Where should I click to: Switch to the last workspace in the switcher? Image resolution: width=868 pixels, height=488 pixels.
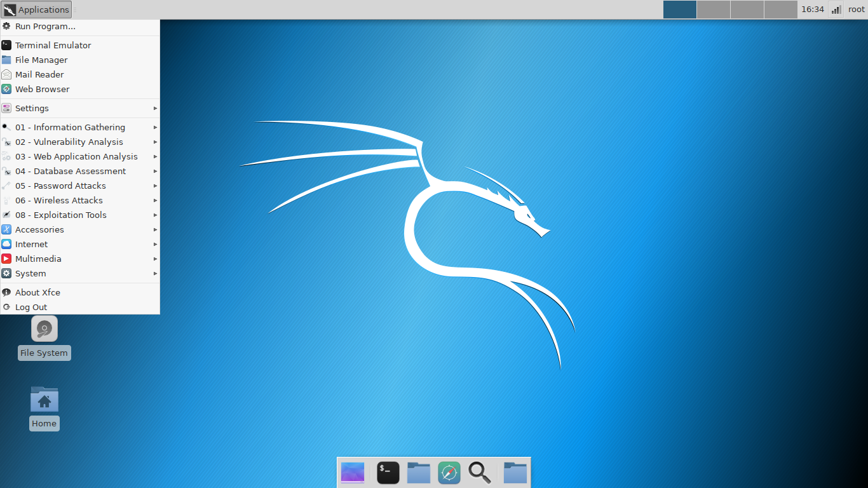[x=780, y=10]
